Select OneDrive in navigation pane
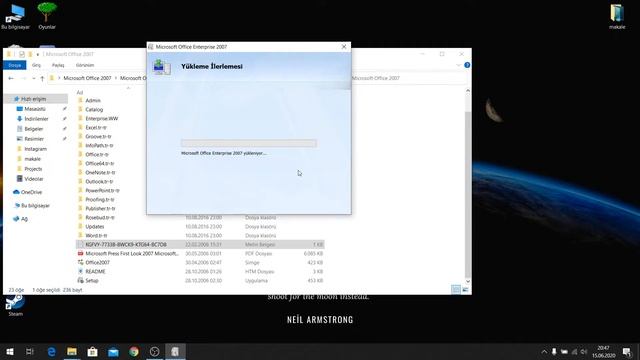640x360 pixels. click(x=31, y=192)
